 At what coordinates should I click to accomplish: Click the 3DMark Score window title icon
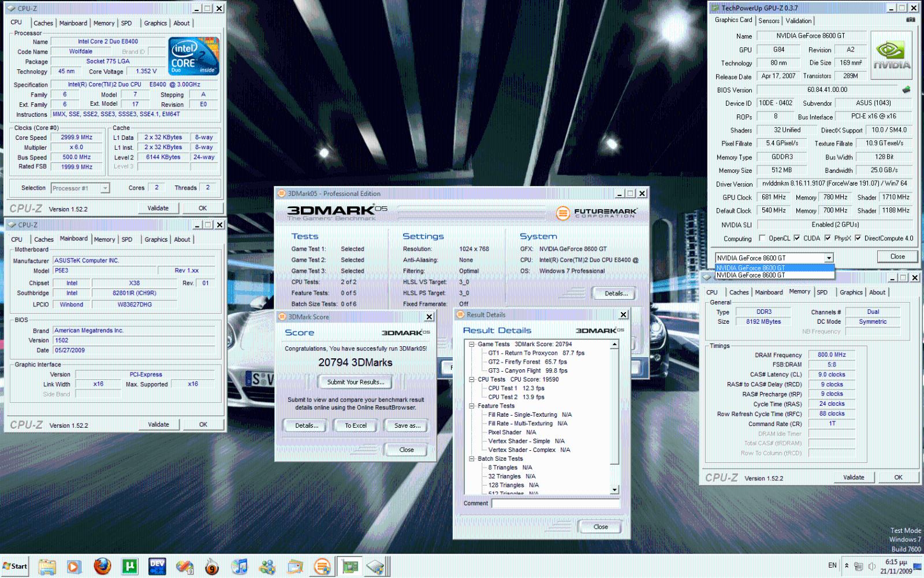tap(282, 317)
